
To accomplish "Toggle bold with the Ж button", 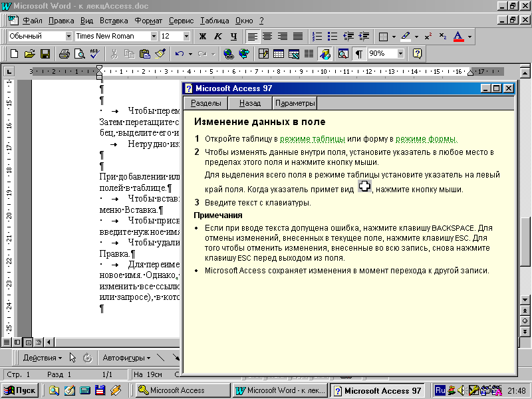I will pyautogui.click(x=203, y=36).
